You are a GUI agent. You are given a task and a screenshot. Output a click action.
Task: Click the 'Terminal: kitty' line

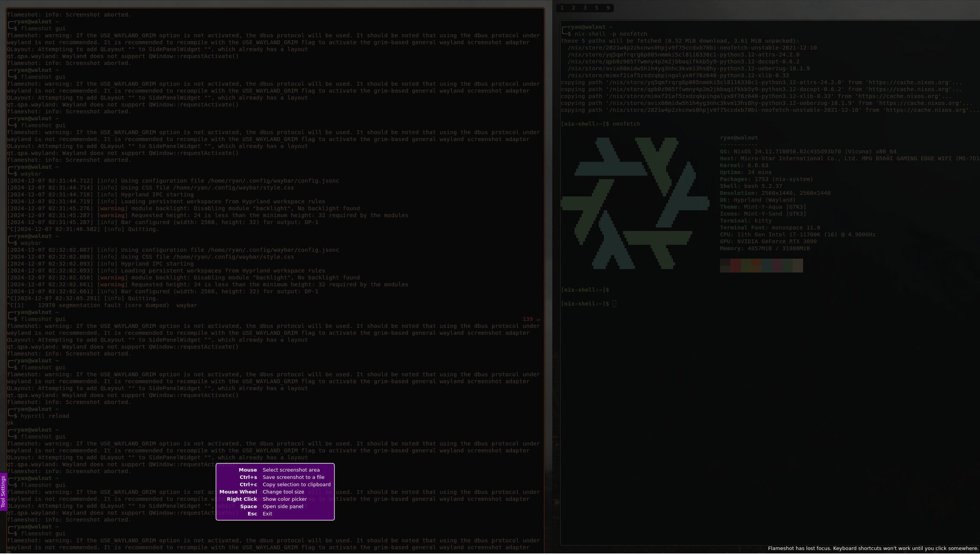(746, 221)
